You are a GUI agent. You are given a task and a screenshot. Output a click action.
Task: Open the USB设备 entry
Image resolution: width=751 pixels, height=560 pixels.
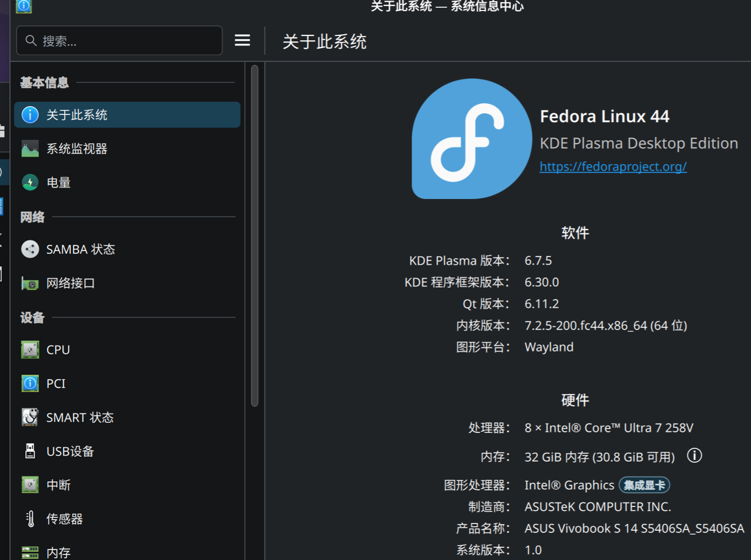point(127,451)
